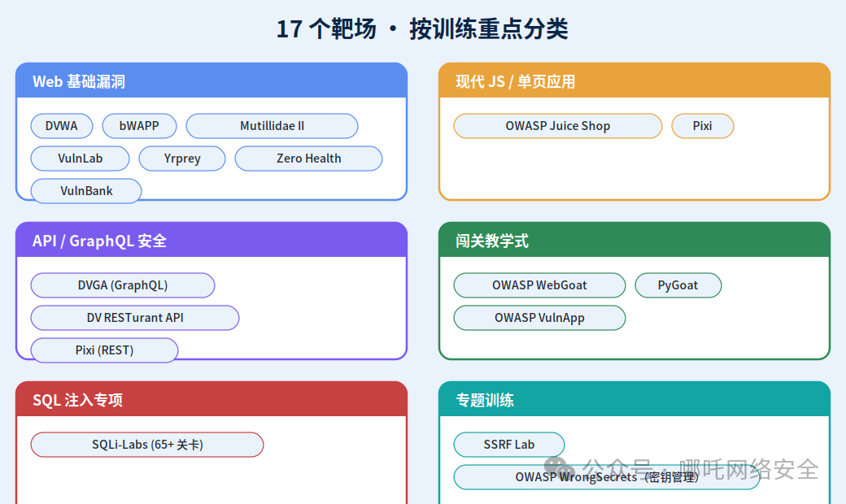Screen dimensions: 846x504
Task: Select the orange Pixi pill
Action: [x=703, y=126]
